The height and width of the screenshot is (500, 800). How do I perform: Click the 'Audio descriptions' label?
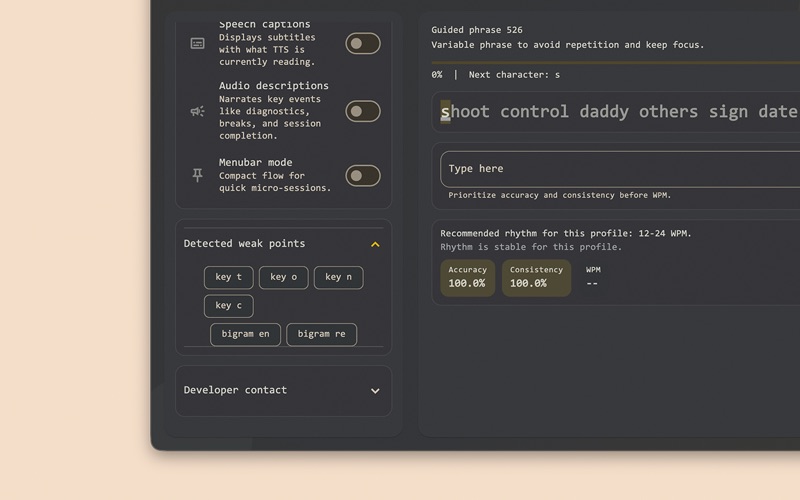click(273, 86)
